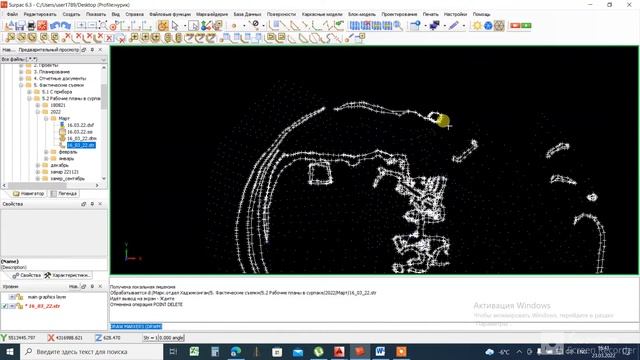The width and height of the screenshot is (640, 360).
Task: Switch to the Навигатор tab
Action: tap(29, 193)
